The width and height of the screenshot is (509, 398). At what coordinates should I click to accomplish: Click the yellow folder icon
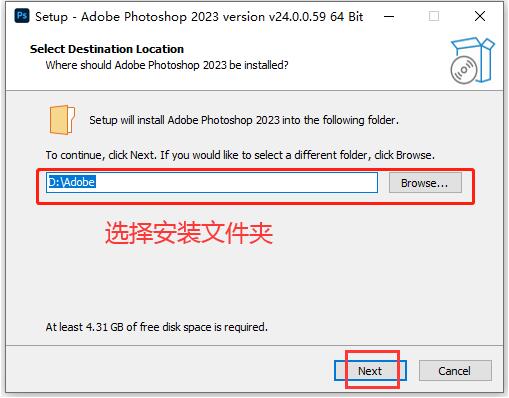tap(62, 120)
